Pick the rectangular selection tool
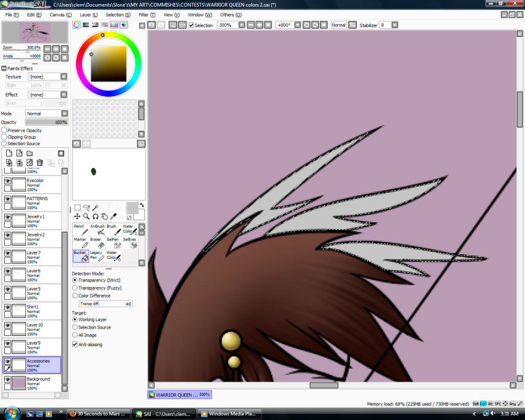 click(77, 207)
